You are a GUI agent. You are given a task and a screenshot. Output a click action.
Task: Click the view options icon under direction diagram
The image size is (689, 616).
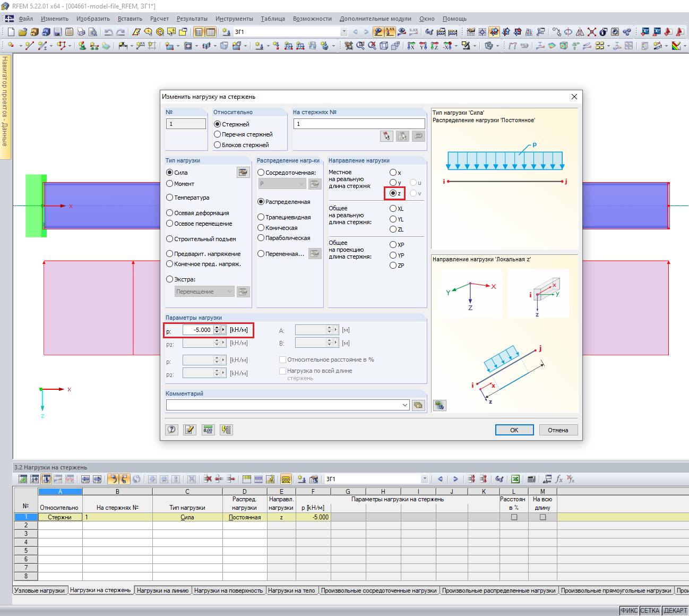440,405
